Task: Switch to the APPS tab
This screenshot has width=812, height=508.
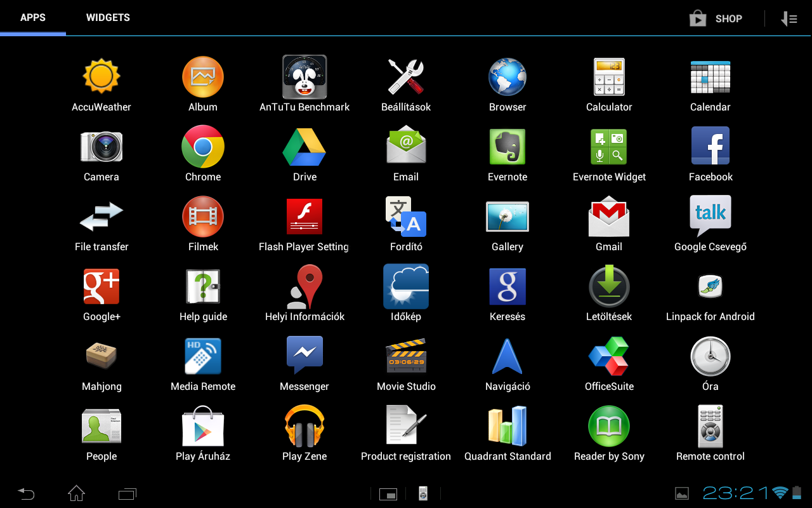Action: (33, 18)
